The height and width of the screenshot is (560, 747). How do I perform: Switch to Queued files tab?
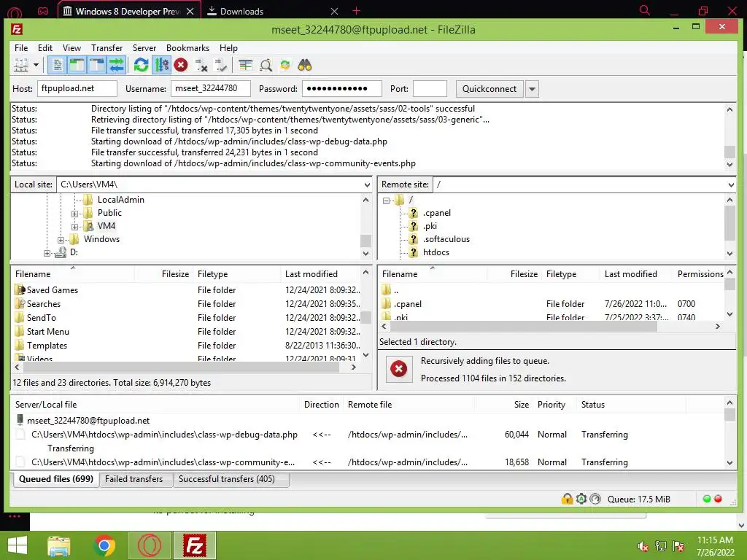pos(55,479)
